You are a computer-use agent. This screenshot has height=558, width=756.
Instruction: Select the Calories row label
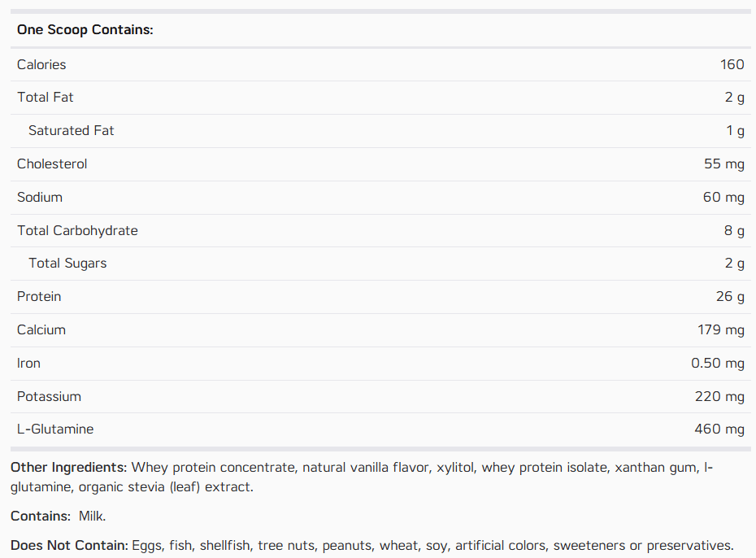tap(41, 64)
